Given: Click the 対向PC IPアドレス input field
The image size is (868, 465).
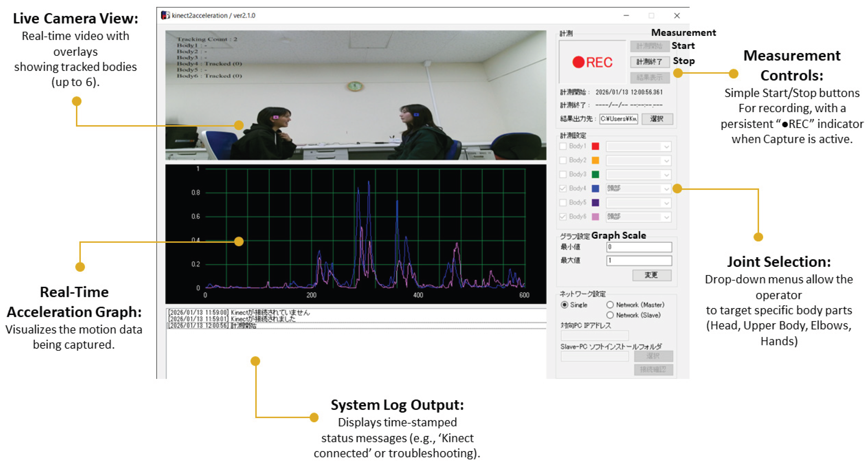Looking at the screenshot, I should 595,335.
